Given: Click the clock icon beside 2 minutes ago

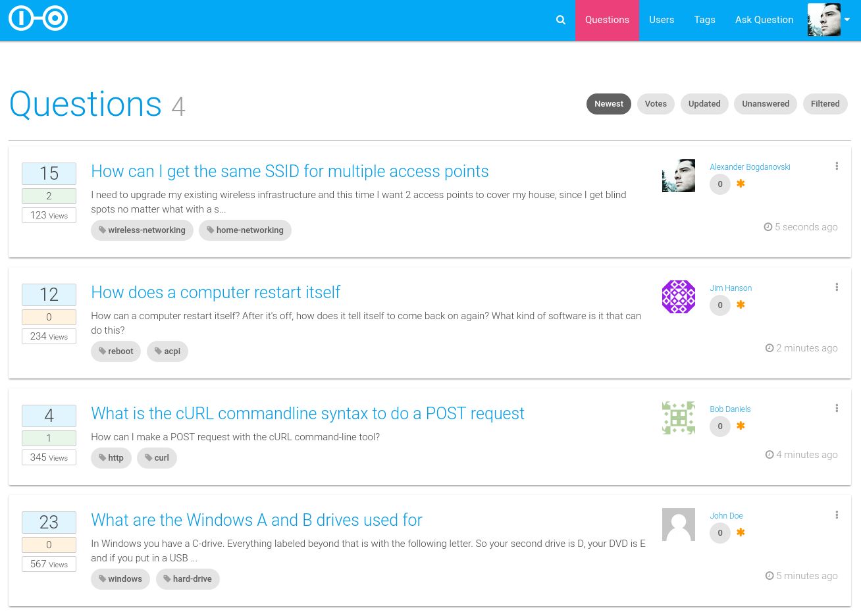Looking at the screenshot, I should tap(769, 347).
